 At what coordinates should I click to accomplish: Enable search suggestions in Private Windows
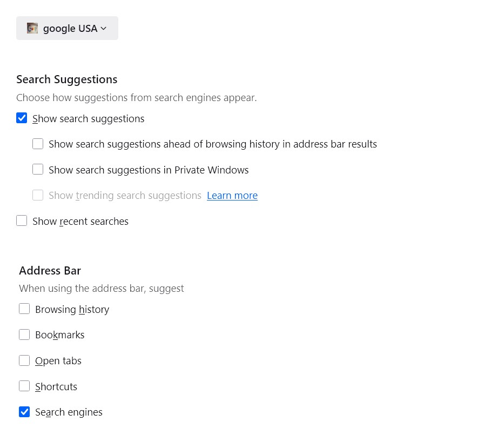38,170
